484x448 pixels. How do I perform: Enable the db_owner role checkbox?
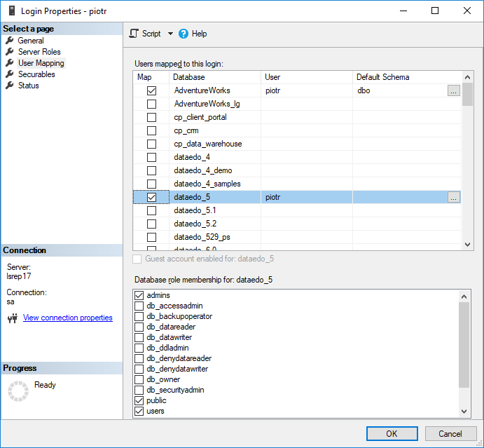pyautogui.click(x=139, y=379)
